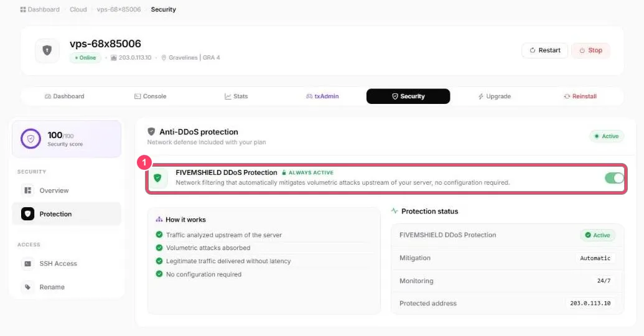Click the check icon beside Volumetric attacks absorbed
Screen dimensions: 644x336
[159, 248]
